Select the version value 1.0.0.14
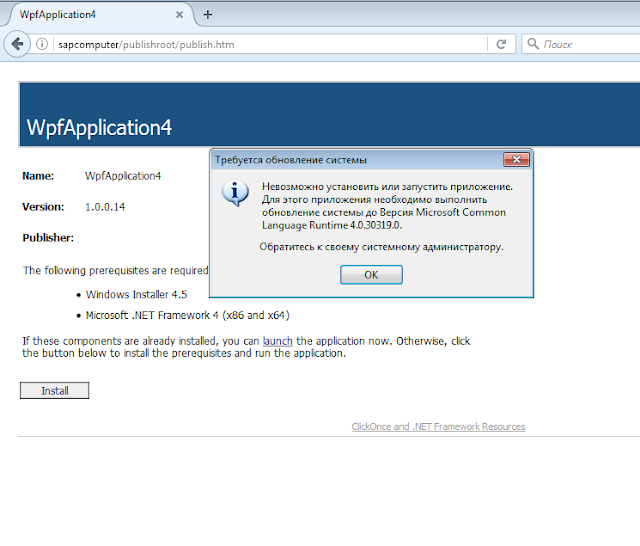Screen dimensions: 640x546 [105, 207]
